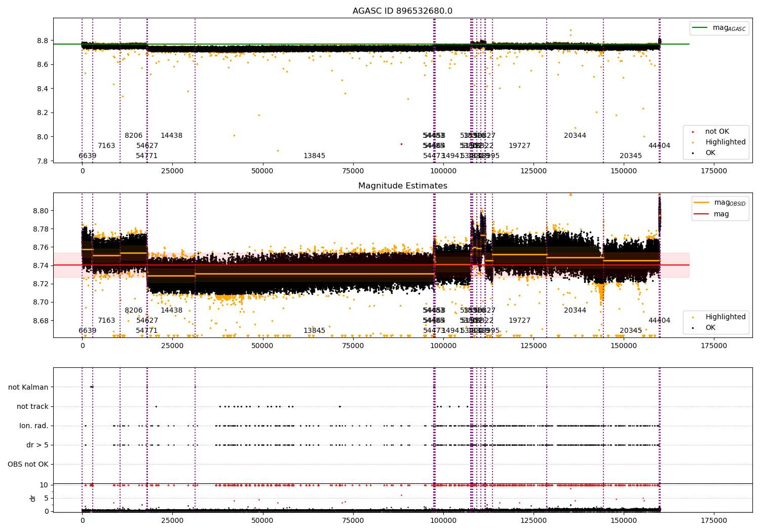Viewport: 760px width, 532px height.
Task: Click the '7.8' y-axis tick of the AGASC ID plot
Action: (43, 161)
